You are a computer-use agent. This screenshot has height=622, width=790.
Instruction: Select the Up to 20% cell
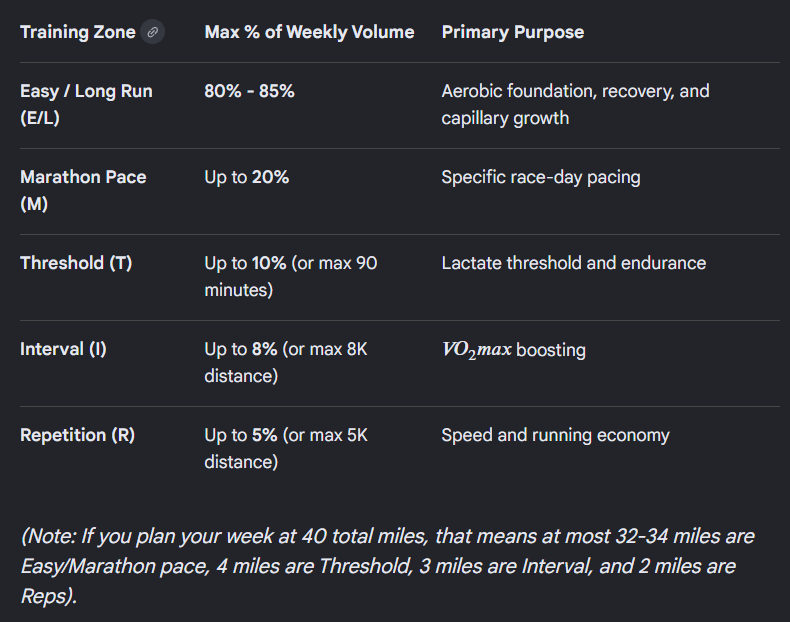[x=247, y=177]
